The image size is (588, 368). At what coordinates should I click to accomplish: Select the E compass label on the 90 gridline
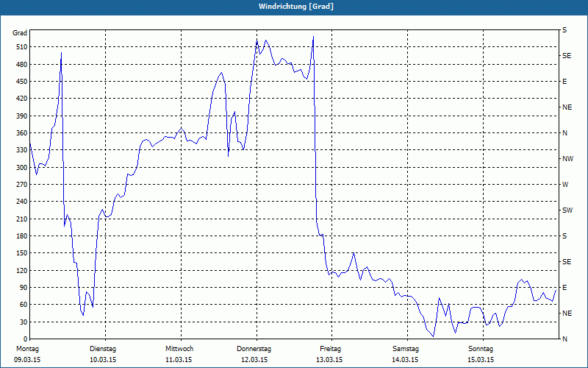pos(564,288)
